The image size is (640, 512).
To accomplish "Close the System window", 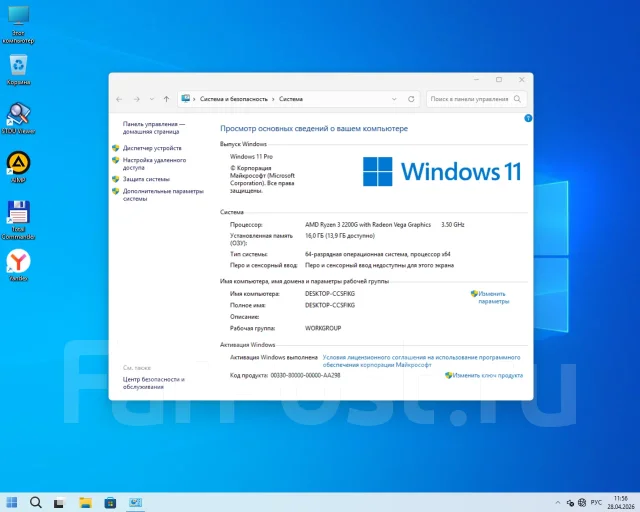I will tap(522, 80).
